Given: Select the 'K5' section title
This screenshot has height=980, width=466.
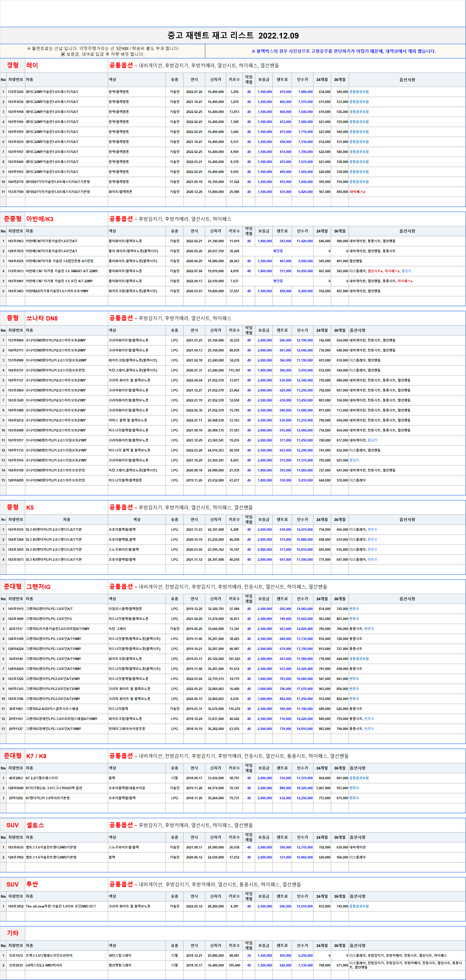Looking at the screenshot, I should [x=30, y=507].
